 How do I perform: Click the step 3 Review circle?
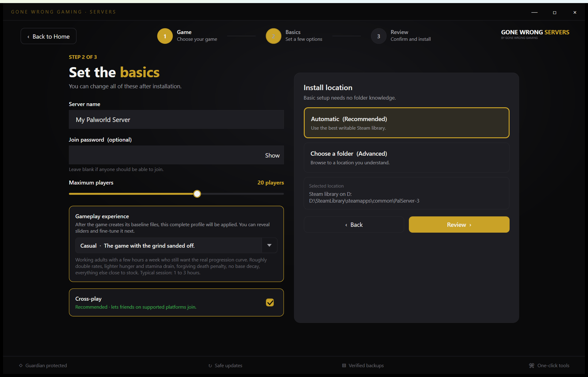pyautogui.click(x=379, y=36)
